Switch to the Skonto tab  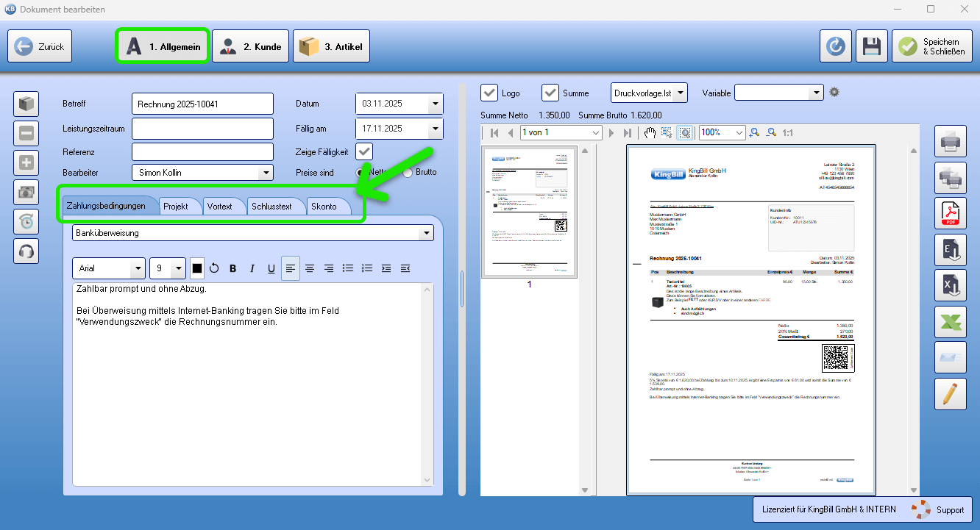324,207
